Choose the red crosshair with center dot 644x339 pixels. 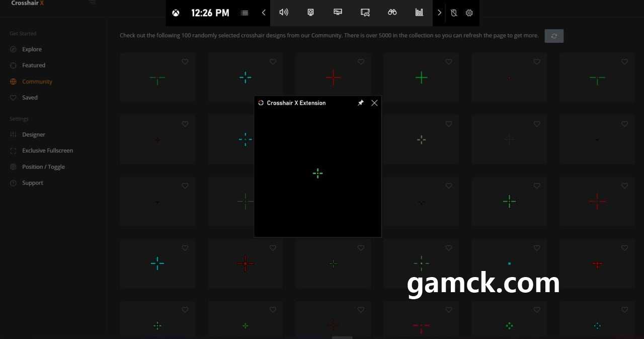(245, 263)
